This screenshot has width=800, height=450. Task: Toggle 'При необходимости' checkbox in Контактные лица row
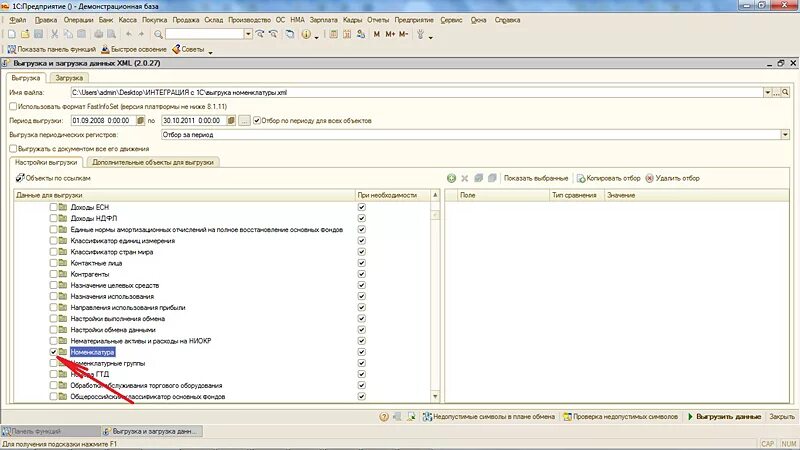pyautogui.click(x=362, y=263)
